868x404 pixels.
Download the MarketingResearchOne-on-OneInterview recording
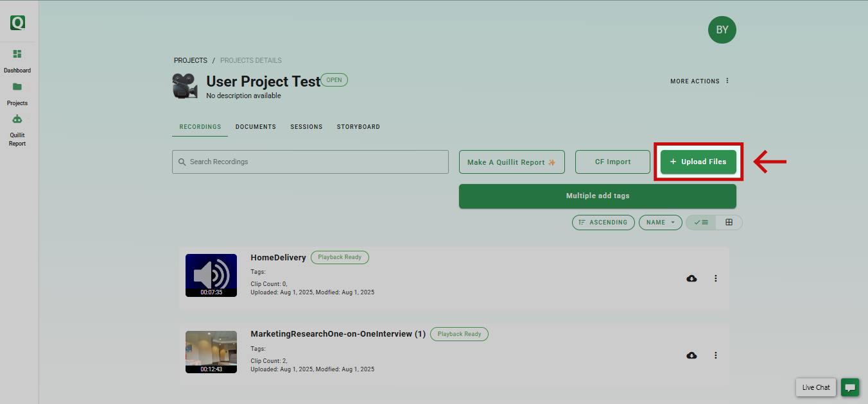[691, 355]
